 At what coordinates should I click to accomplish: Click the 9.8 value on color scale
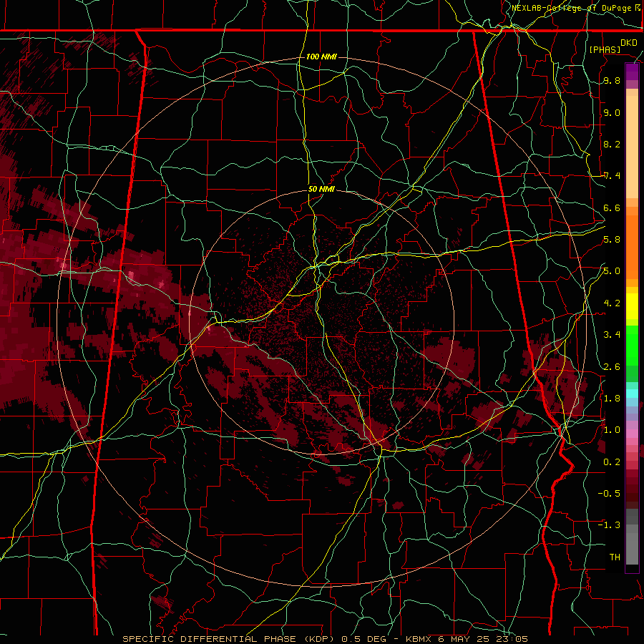(x=612, y=81)
